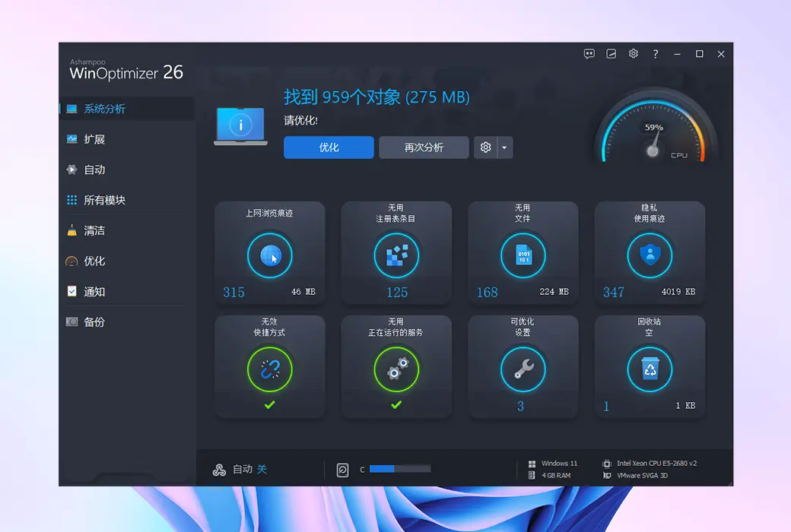Click the hard drive icon in status bar
Screen dimensions: 791x532
pos(342,470)
